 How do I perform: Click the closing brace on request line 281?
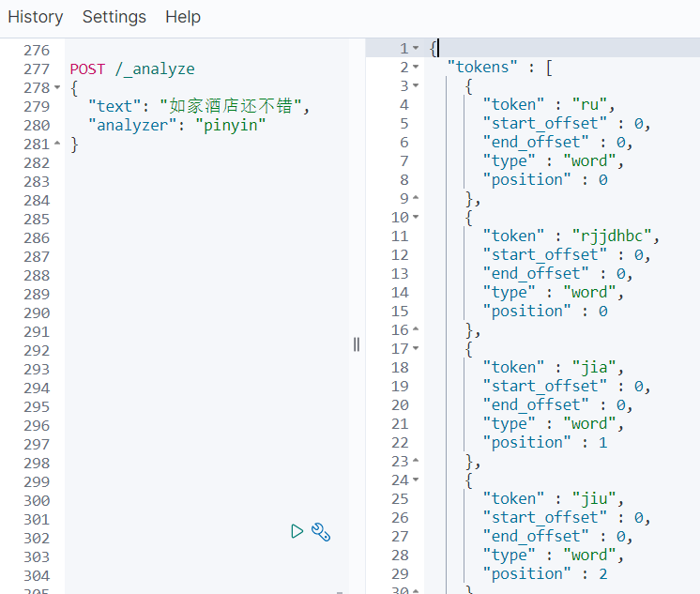pyautogui.click(x=74, y=145)
